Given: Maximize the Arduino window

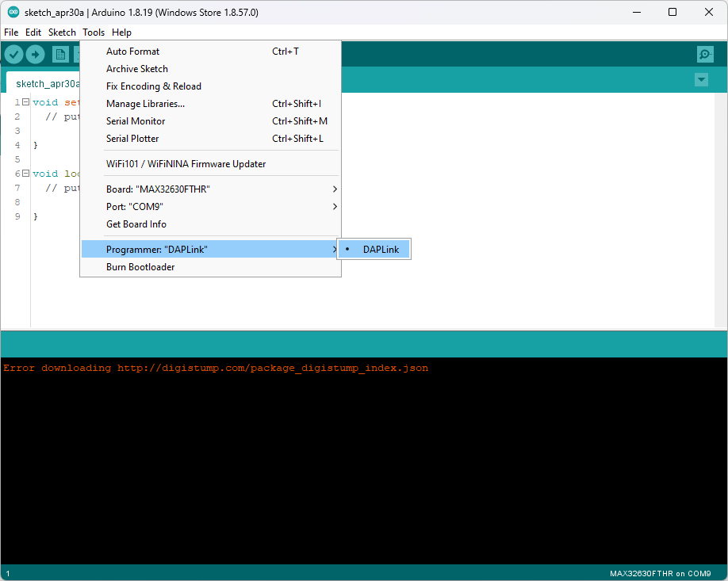Looking at the screenshot, I should point(672,12).
